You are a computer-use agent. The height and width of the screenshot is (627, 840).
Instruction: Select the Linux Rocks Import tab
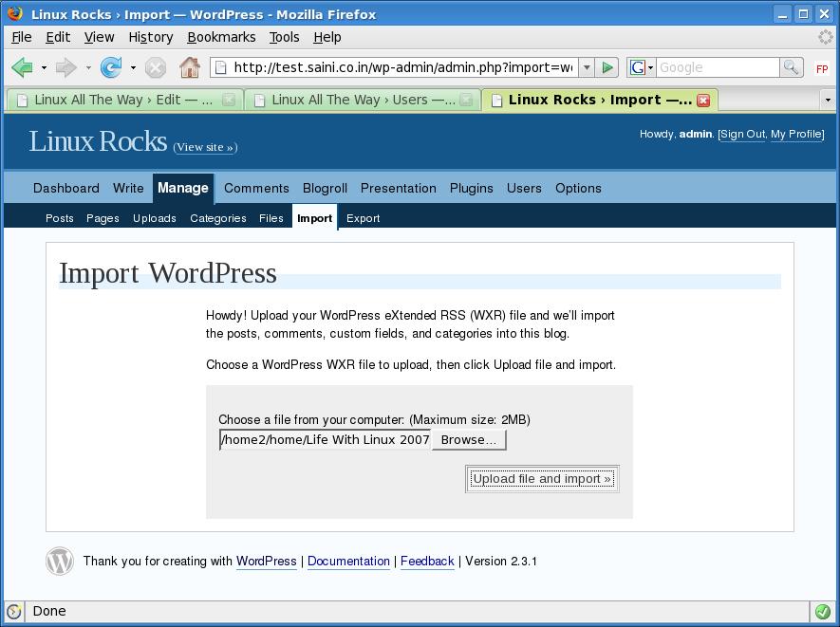(600, 101)
